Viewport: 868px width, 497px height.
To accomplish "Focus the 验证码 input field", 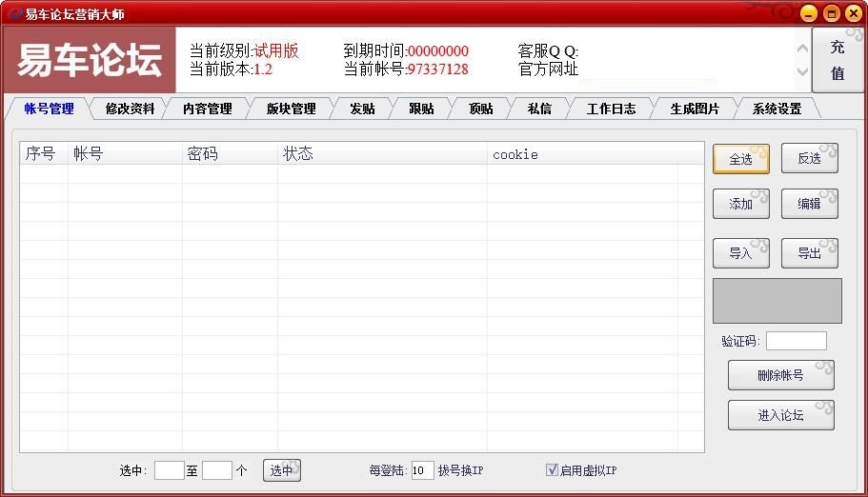I will click(x=796, y=341).
